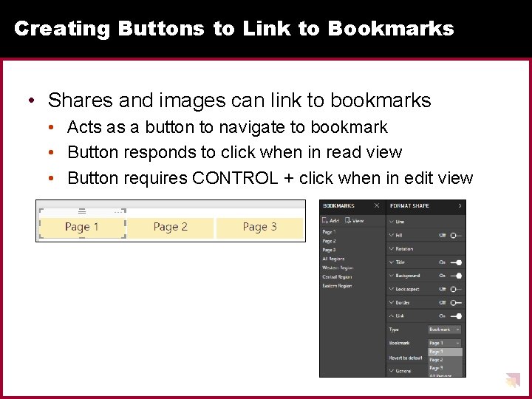Click the FORMAT SHAPE pane header
532x399 pixels.
pyautogui.click(x=409, y=205)
